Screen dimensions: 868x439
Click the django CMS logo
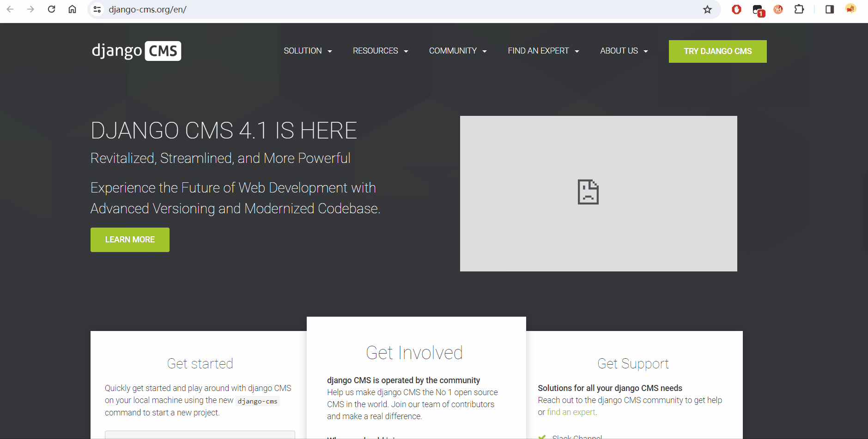(136, 51)
